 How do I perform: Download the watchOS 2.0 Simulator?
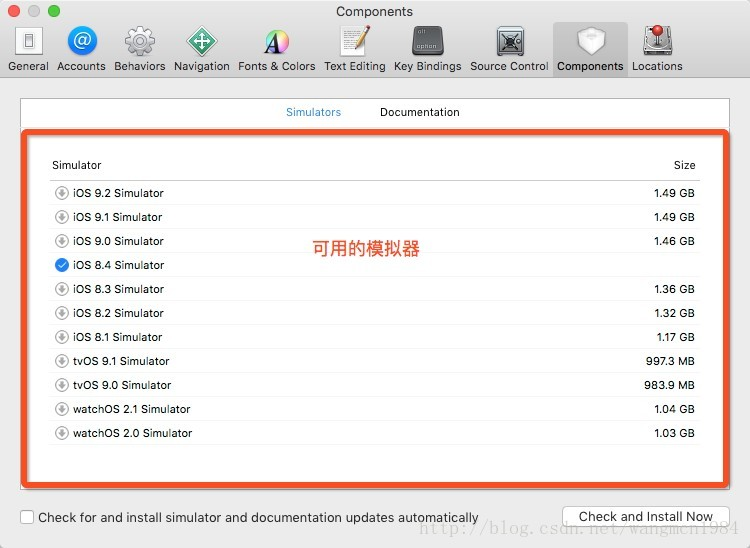click(61, 433)
